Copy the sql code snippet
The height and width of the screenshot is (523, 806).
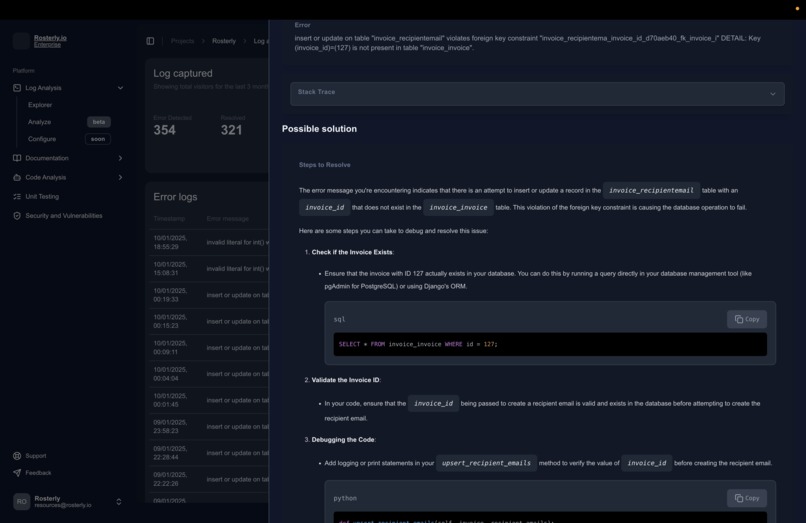747,319
